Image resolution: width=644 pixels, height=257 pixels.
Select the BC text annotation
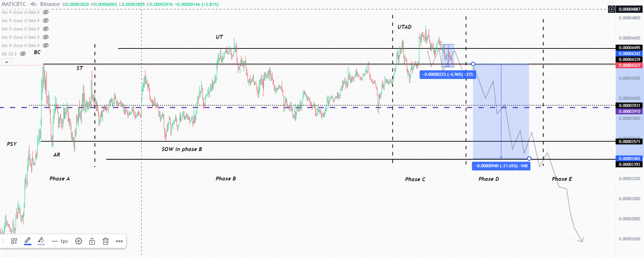[37, 53]
